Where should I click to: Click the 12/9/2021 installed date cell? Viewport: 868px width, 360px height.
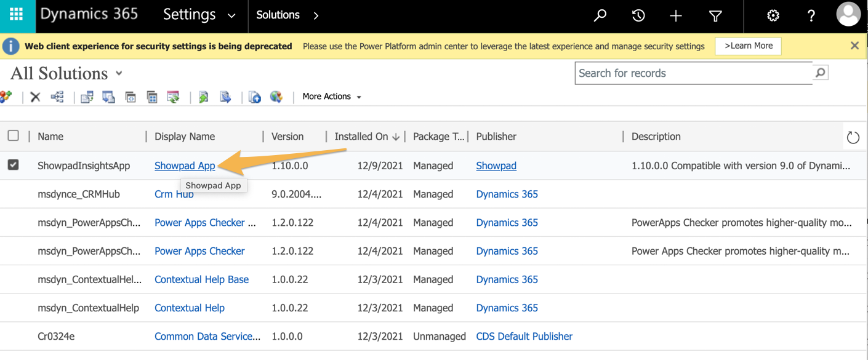point(380,166)
